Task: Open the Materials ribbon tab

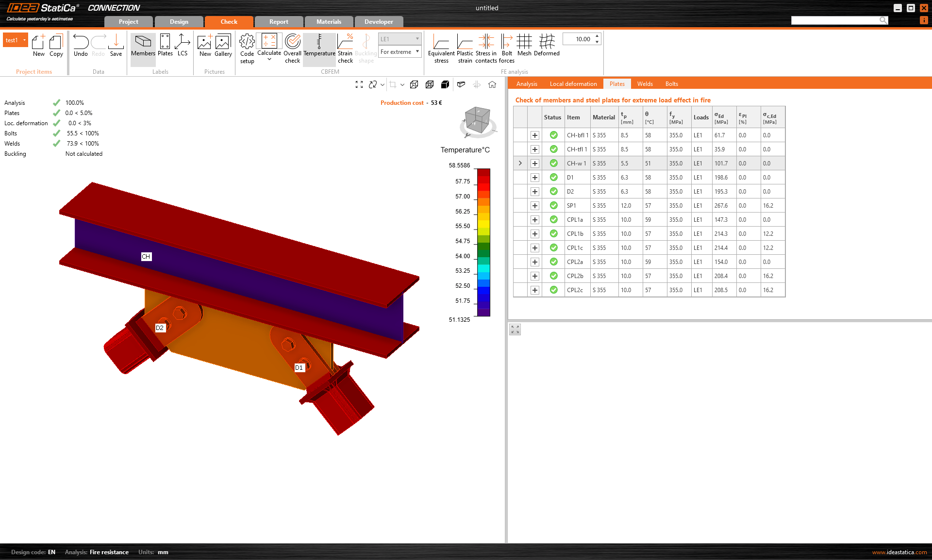Action: click(329, 21)
